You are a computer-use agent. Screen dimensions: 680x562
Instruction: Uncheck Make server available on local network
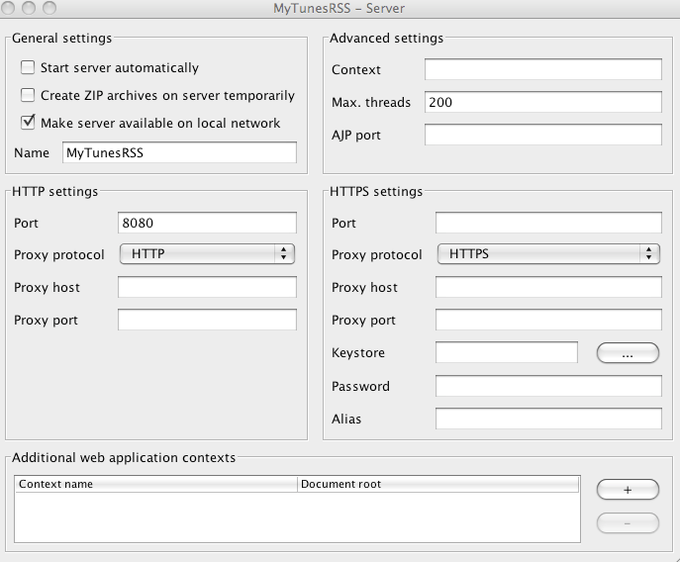(28, 123)
